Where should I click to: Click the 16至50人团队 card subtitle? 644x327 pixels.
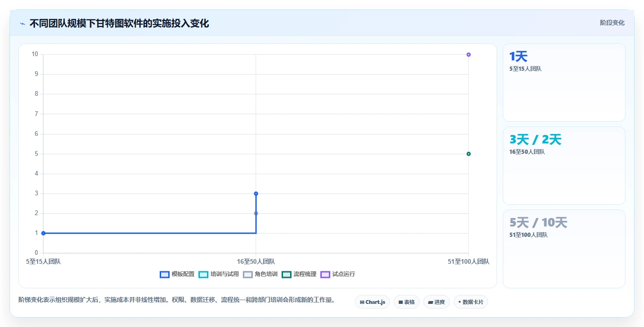point(527,152)
